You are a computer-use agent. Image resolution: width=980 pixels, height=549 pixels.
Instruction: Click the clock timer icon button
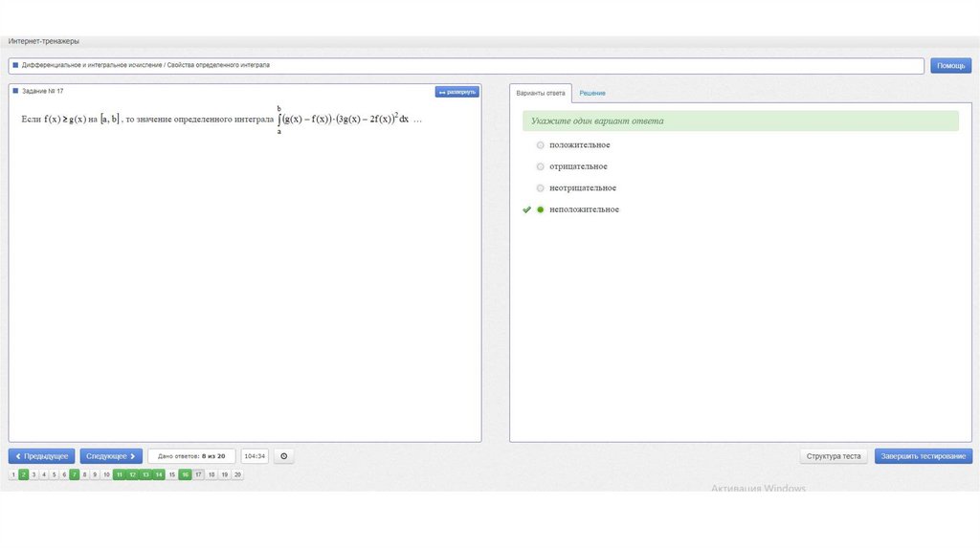click(283, 456)
